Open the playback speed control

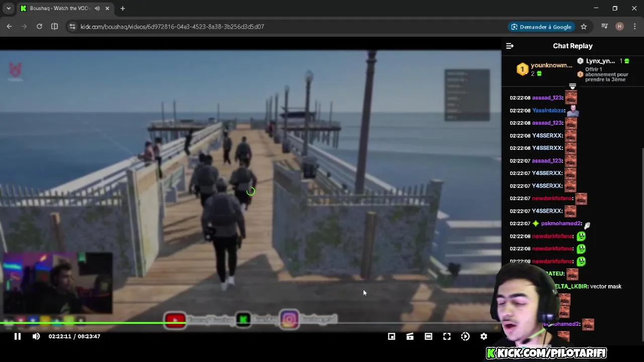465,336
